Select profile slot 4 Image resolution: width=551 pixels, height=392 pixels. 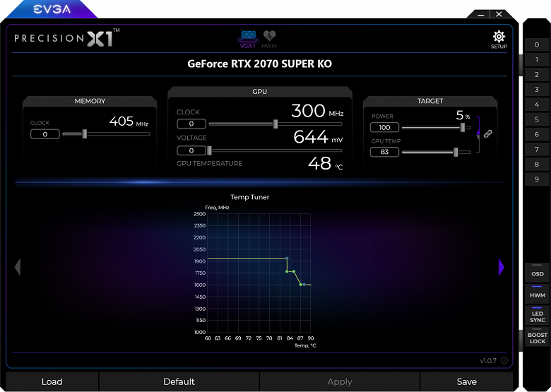pos(537,105)
